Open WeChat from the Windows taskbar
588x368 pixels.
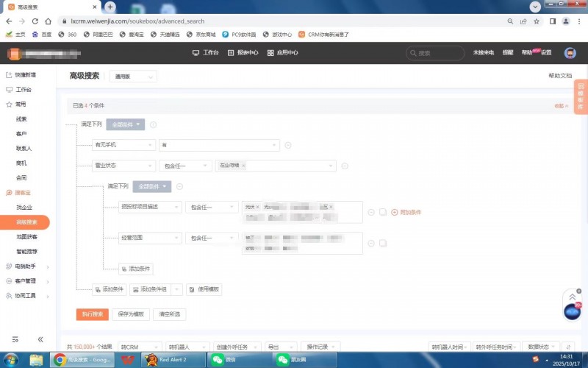pyautogui.click(x=222, y=360)
